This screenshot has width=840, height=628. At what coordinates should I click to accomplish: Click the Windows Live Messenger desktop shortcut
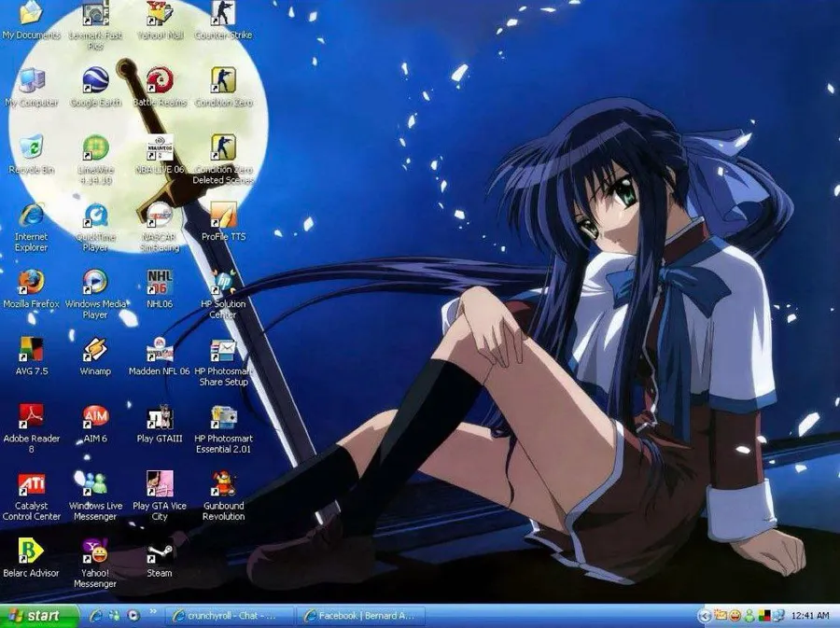point(95,497)
